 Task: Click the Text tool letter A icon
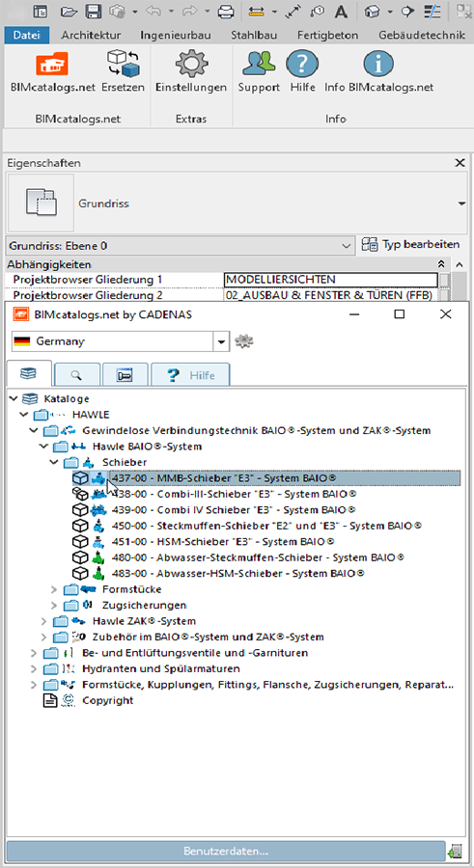point(342,11)
